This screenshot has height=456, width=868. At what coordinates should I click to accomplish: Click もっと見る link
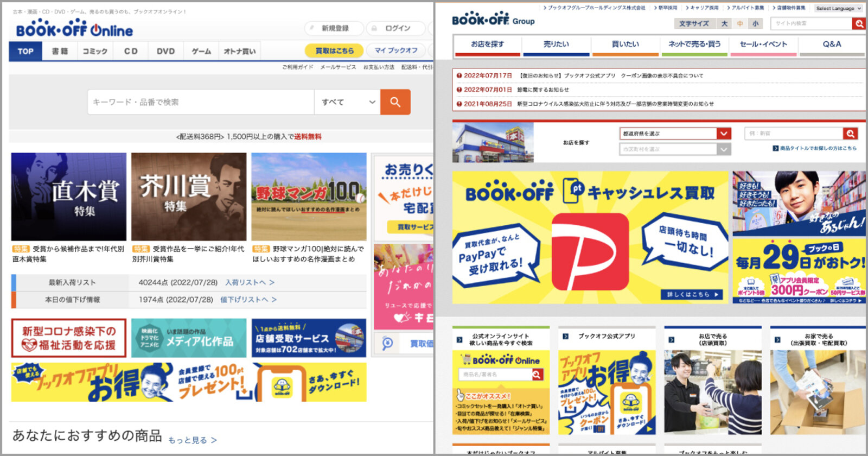click(193, 440)
